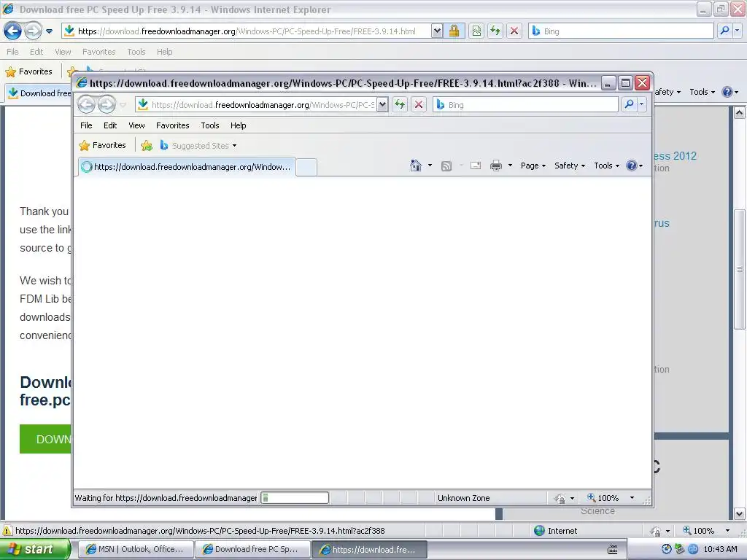The width and height of the screenshot is (747, 560).
Task: Click Forward button in popup window
Action: (107, 104)
